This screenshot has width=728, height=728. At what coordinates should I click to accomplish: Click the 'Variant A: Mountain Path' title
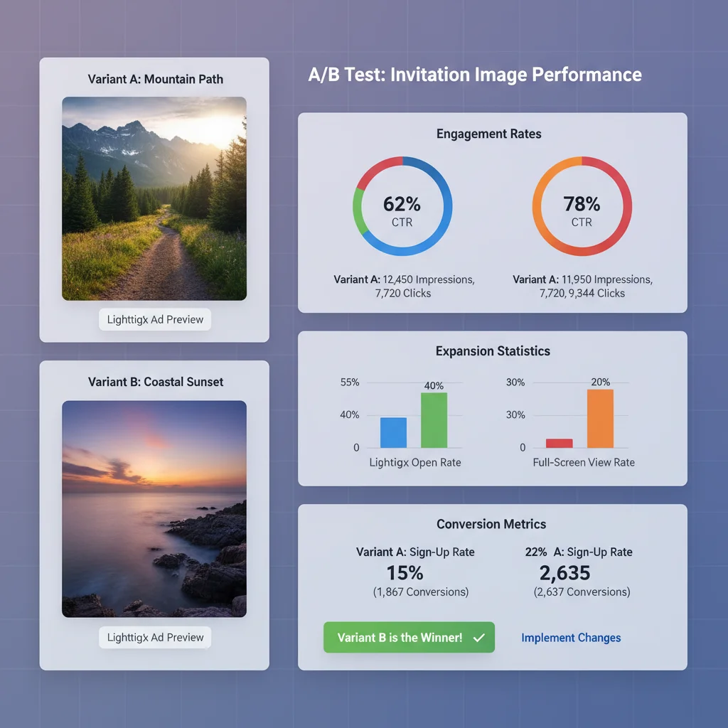[x=156, y=79]
